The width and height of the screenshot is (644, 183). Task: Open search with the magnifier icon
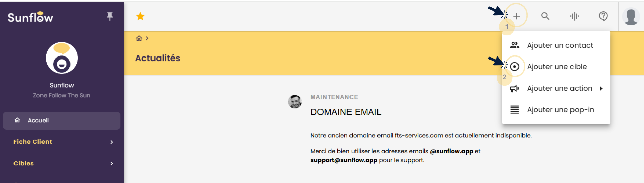pos(545,16)
